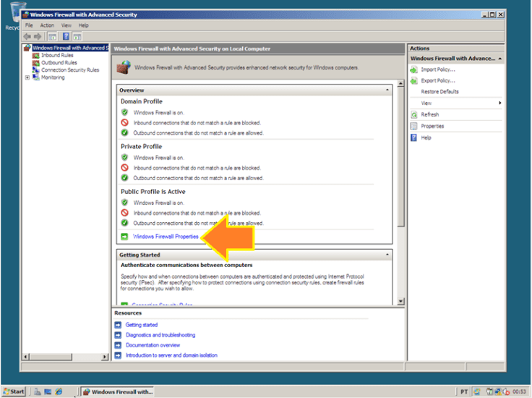Click Restore Defaults in Actions pane
The image size is (532, 398).
439,92
